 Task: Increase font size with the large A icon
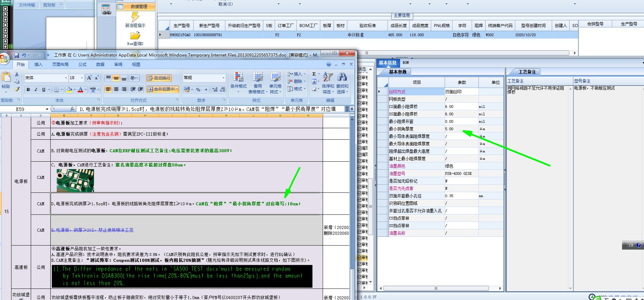coord(89,78)
